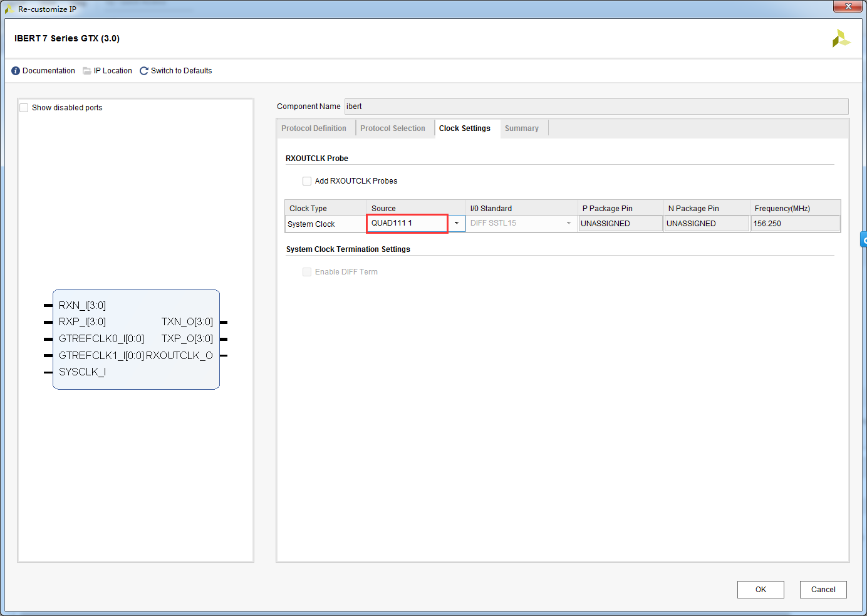Click the N Package Pin UNASSIGNED field

707,224
